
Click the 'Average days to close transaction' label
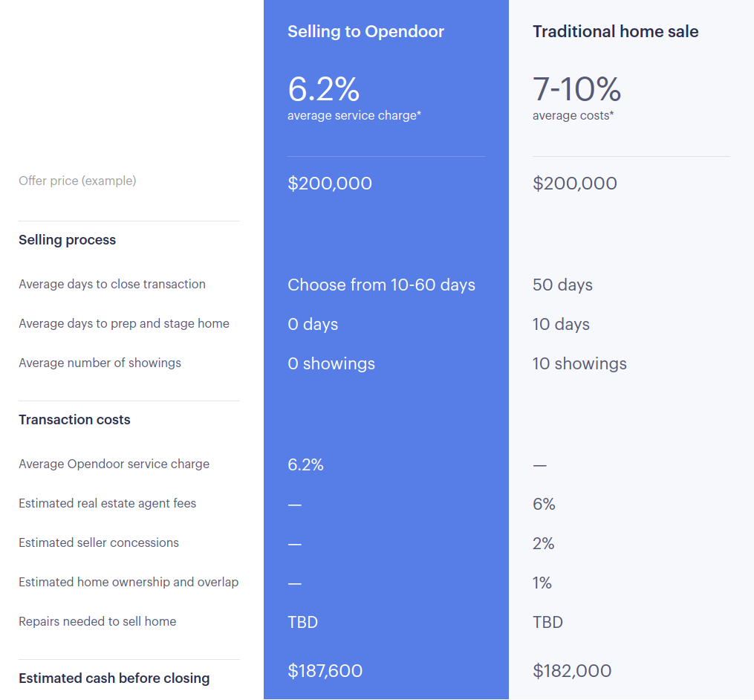[112, 285]
